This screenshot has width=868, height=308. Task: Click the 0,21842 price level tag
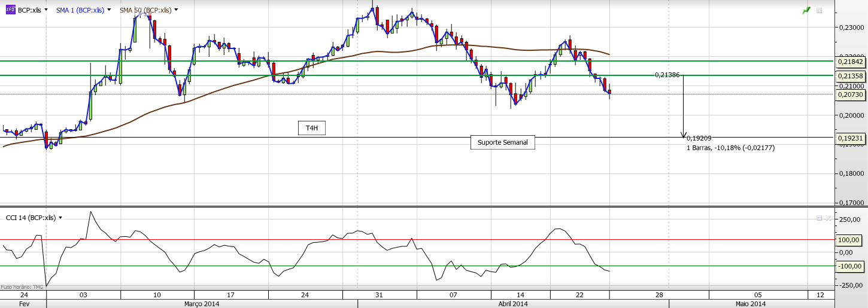pos(851,62)
